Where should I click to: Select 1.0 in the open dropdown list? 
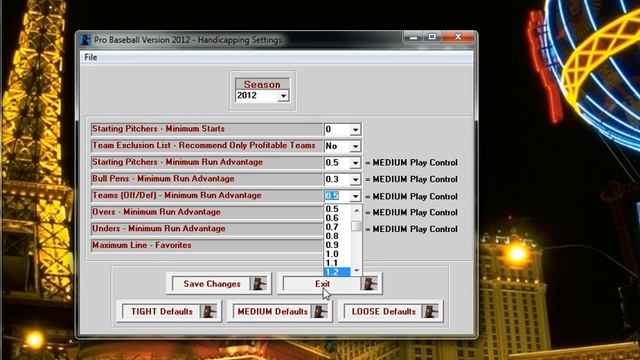pos(337,254)
